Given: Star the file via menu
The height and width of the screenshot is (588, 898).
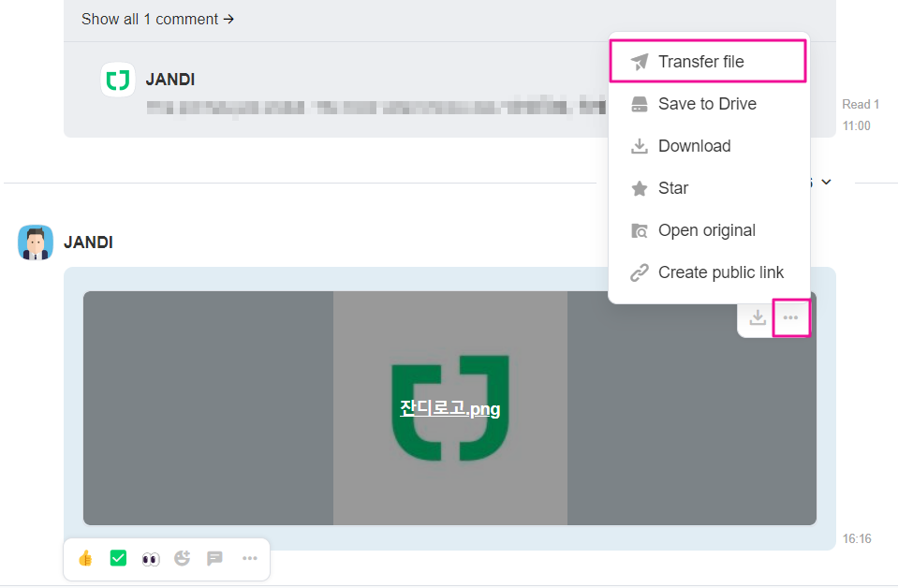Looking at the screenshot, I should click(709, 188).
